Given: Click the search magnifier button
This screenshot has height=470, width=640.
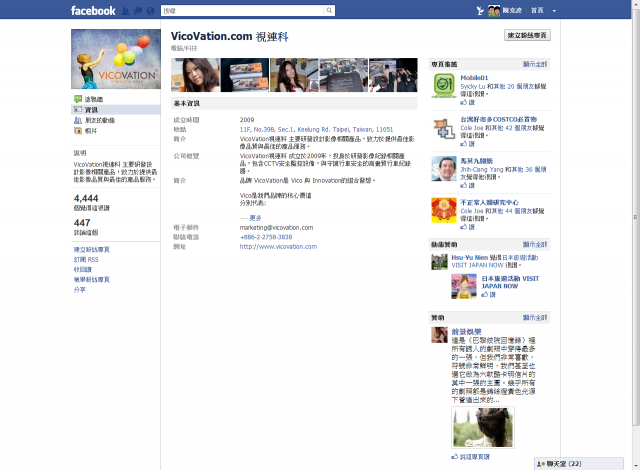Looking at the screenshot, I should click(329, 11).
